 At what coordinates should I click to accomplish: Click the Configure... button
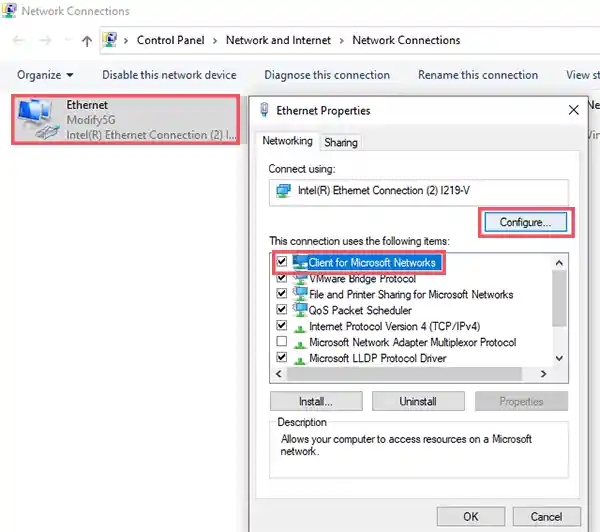(526, 222)
